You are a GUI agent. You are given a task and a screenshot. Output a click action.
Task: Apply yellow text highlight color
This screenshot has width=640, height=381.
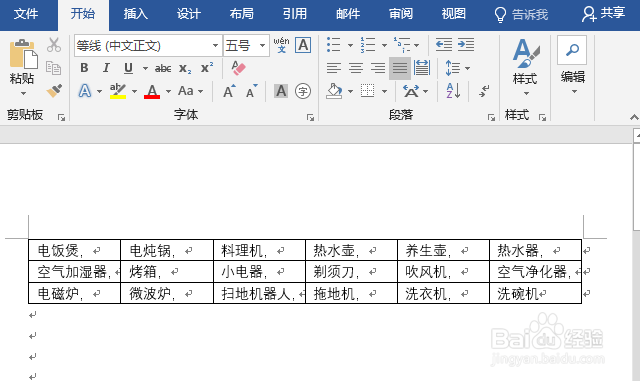coord(118,91)
